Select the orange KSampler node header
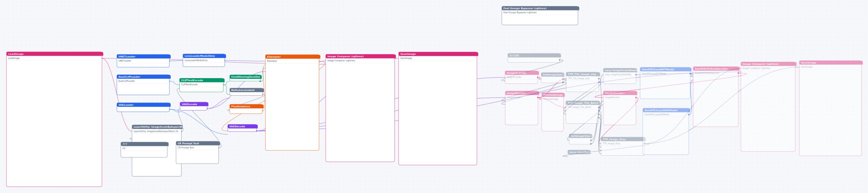 pyautogui.click(x=292, y=57)
